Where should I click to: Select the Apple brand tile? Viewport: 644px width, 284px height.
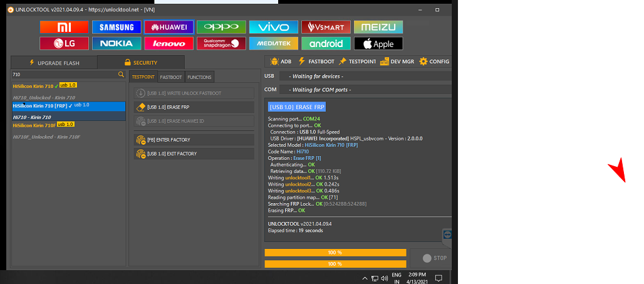pyautogui.click(x=378, y=43)
